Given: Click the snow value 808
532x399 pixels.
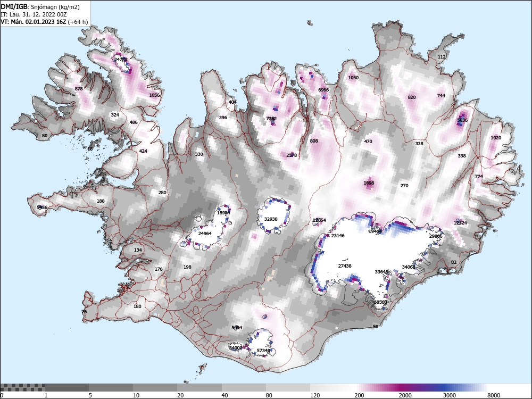Looking at the screenshot, I should tap(314, 141).
